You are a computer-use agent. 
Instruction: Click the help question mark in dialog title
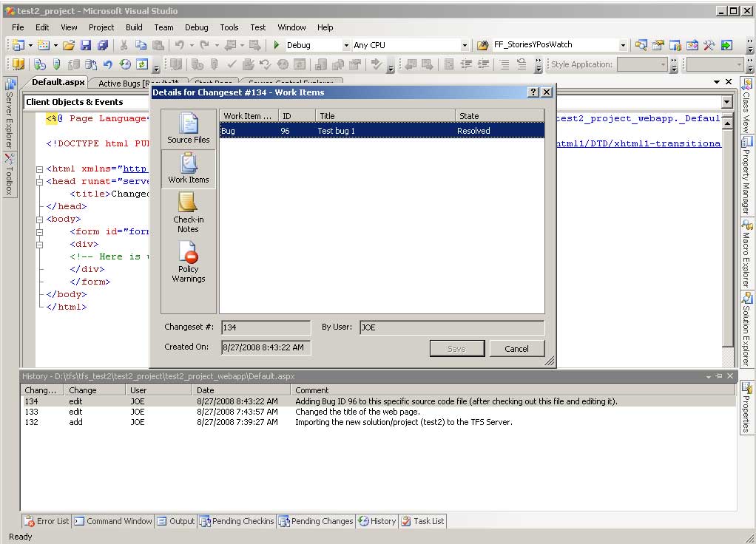coord(533,92)
